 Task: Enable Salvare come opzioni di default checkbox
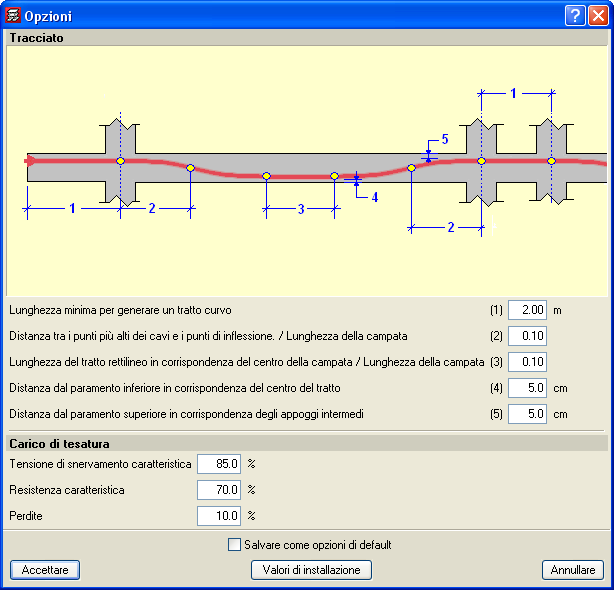tap(234, 545)
